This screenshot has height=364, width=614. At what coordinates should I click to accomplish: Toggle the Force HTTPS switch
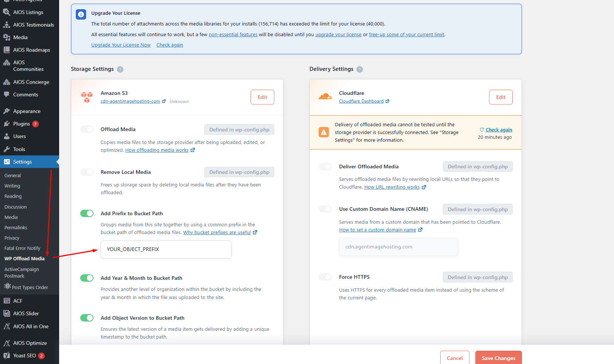point(325,277)
